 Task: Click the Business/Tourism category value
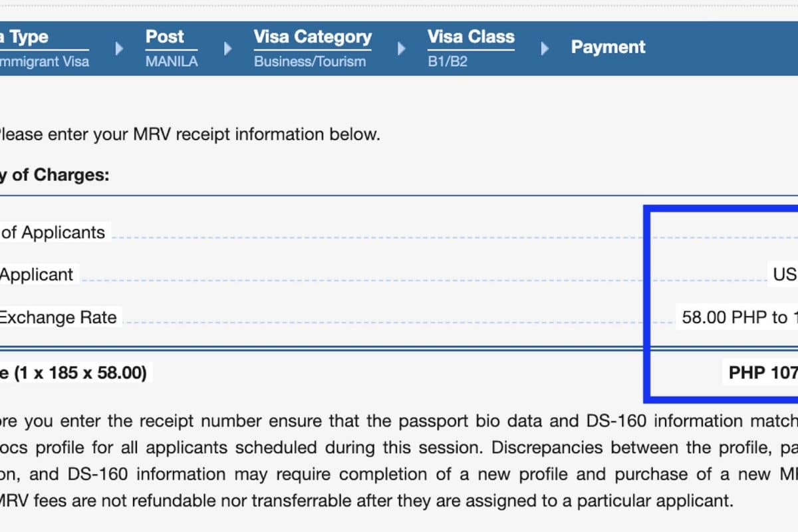click(x=310, y=62)
